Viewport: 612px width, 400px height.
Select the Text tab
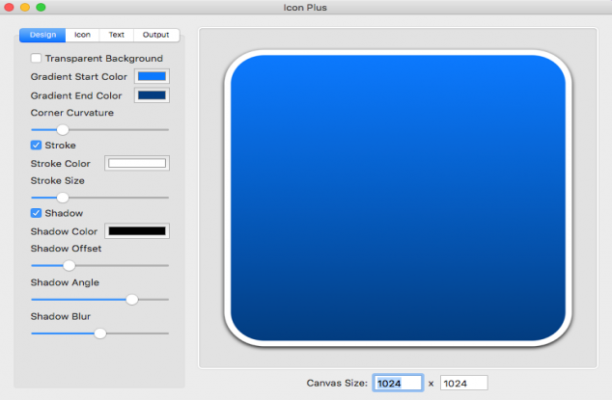tap(116, 35)
